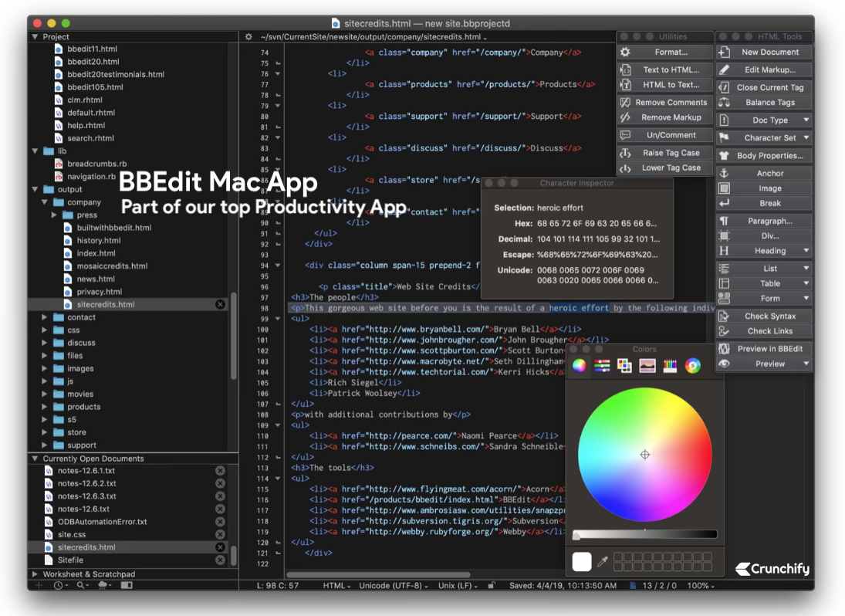Click Remove Comments button
Screen dimensions: 845x616
click(665, 103)
